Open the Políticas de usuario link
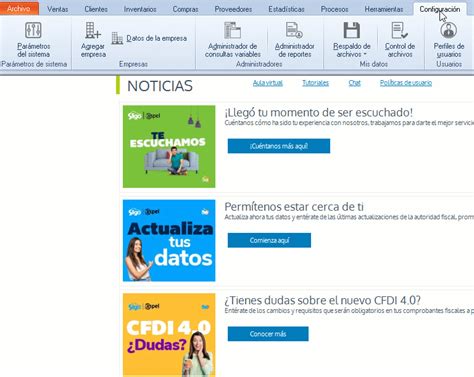474x377 pixels. [406, 83]
